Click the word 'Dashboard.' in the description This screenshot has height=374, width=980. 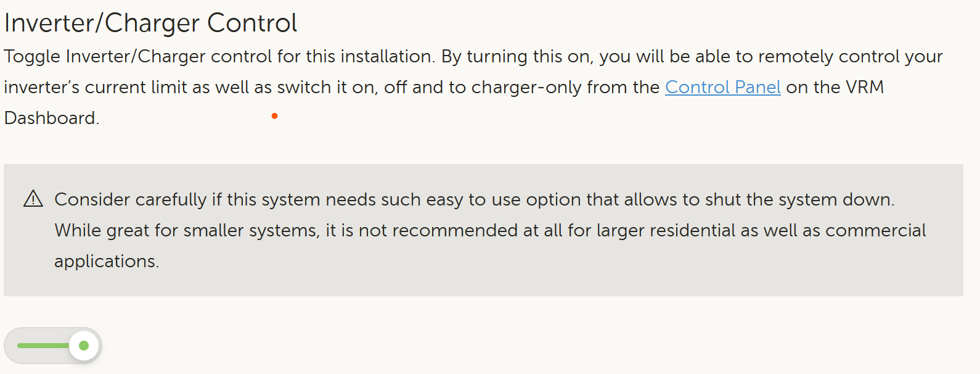pyautogui.click(x=52, y=118)
